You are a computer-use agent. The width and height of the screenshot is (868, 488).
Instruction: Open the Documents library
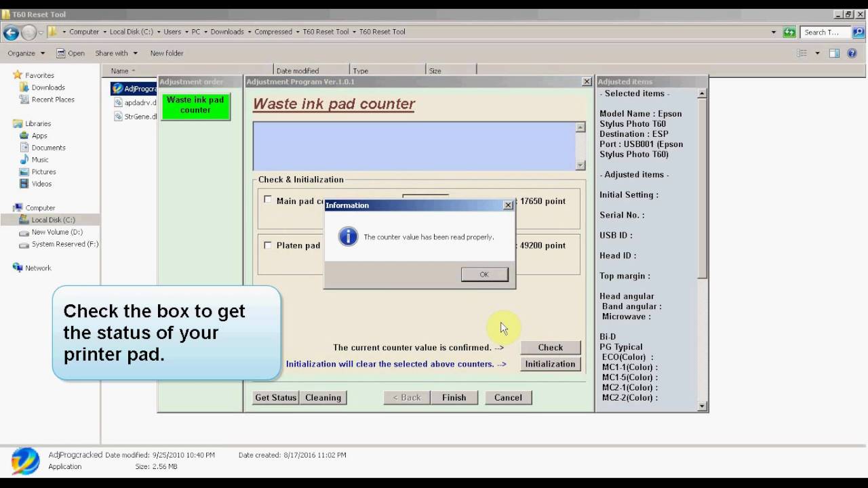(48, 148)
